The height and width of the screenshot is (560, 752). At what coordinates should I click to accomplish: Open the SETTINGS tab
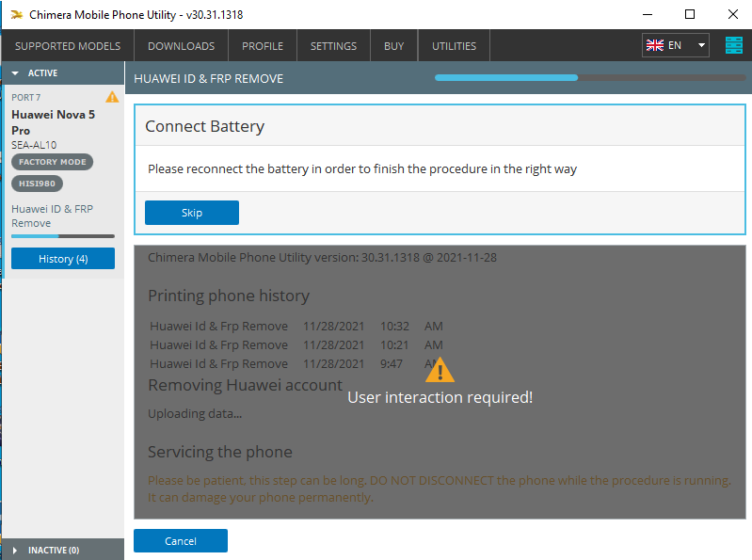[x=333, y=46]
